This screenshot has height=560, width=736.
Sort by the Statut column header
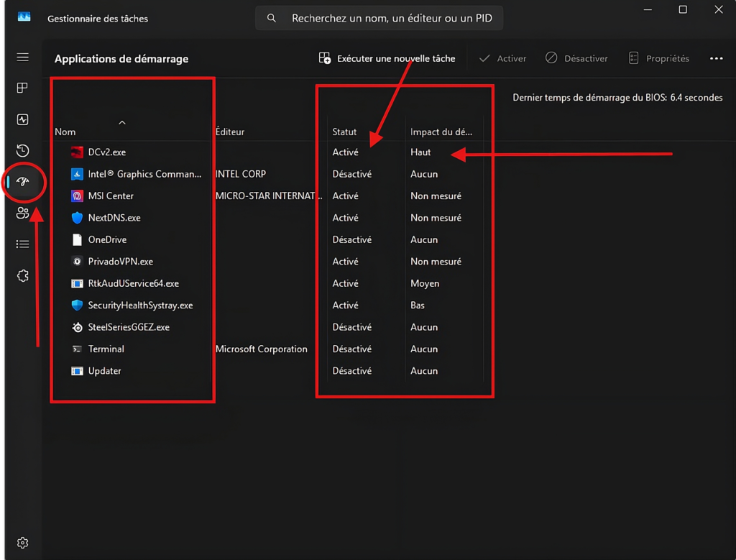coord(344,132)
